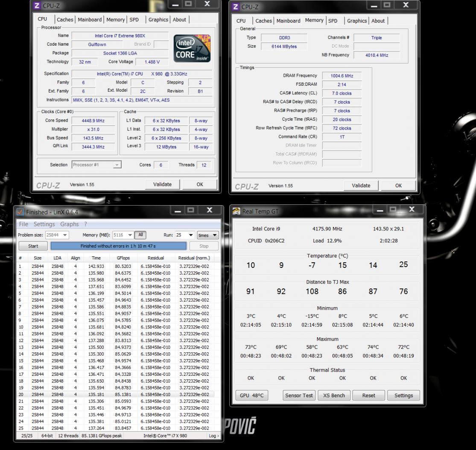Screen dimensions: 476x450
Task: Open the Run count dropdown in LinX
Action: pos(191,235)
